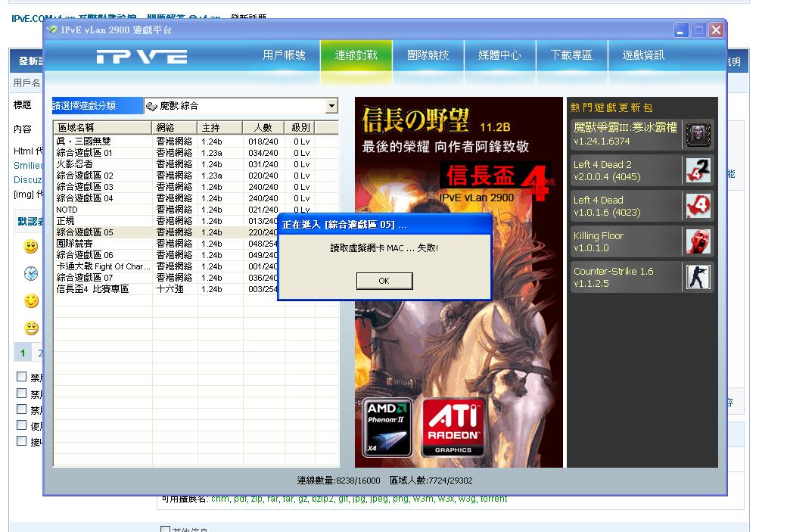
Task: Select 綜合遊戲區 06 in the list
Action: pyautogui.click(x=166, y=255)
